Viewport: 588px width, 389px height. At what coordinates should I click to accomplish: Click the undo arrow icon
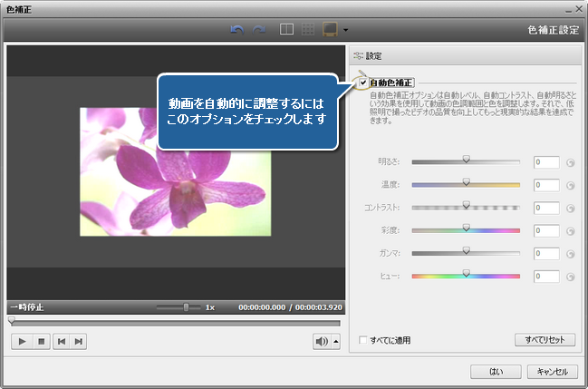click(237, 29)
